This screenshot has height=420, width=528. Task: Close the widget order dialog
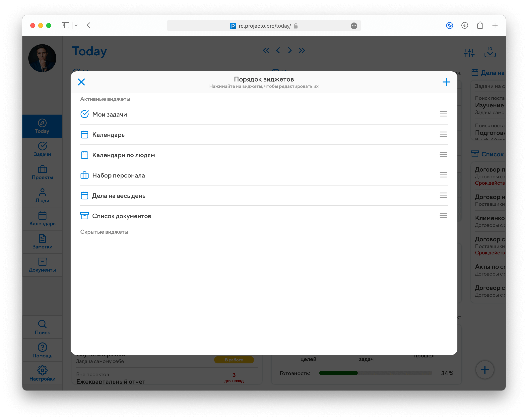coord(81,82)
